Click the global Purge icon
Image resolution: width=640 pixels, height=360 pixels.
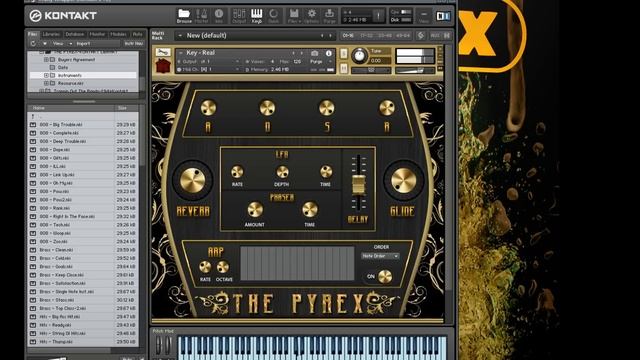tap(329, 16)
